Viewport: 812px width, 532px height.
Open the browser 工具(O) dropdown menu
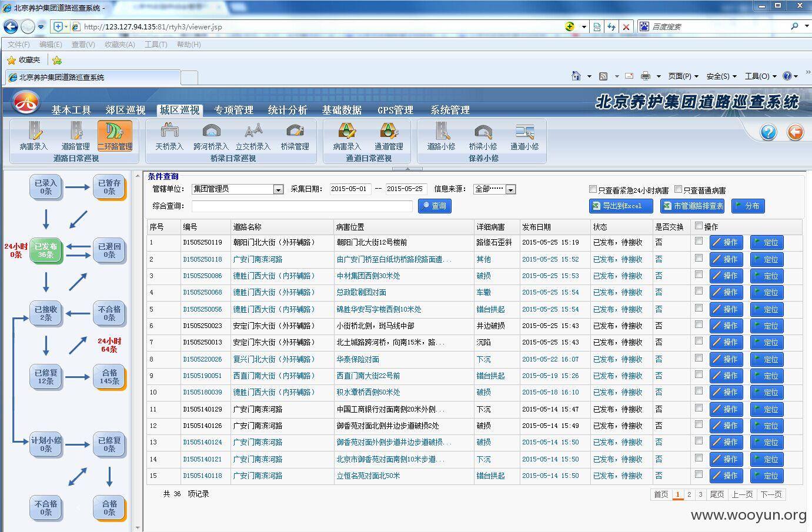click(x=760, y=76)
